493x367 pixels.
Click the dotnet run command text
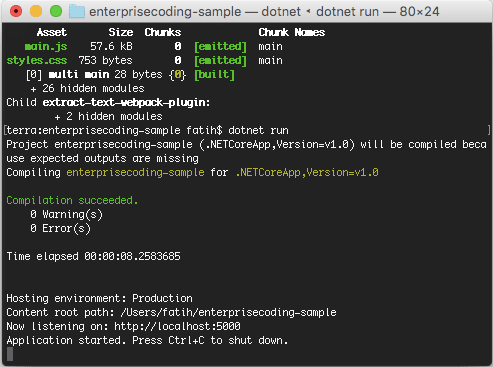click(x=258, y=130)
